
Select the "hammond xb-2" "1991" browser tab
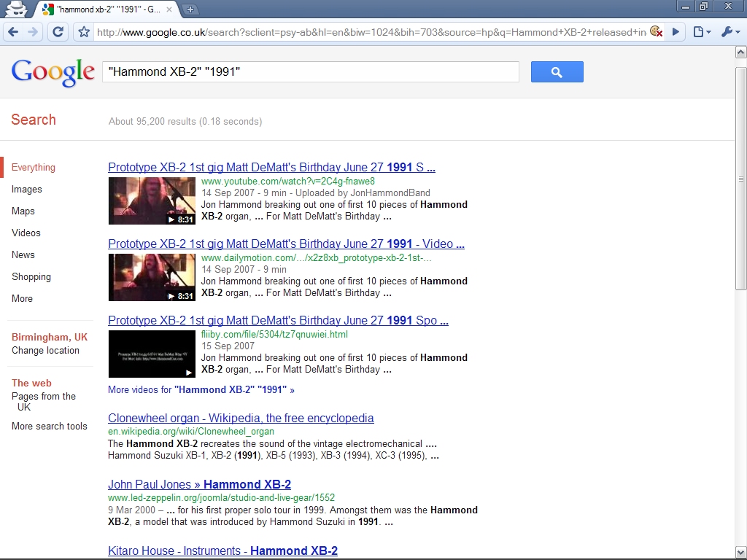tap(107, 9)
